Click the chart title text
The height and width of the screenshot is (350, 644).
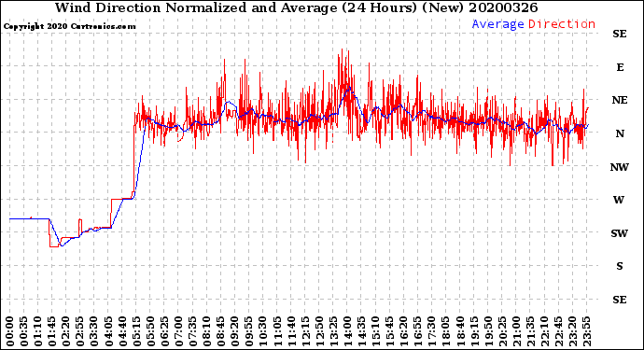[x=296, y=7]
